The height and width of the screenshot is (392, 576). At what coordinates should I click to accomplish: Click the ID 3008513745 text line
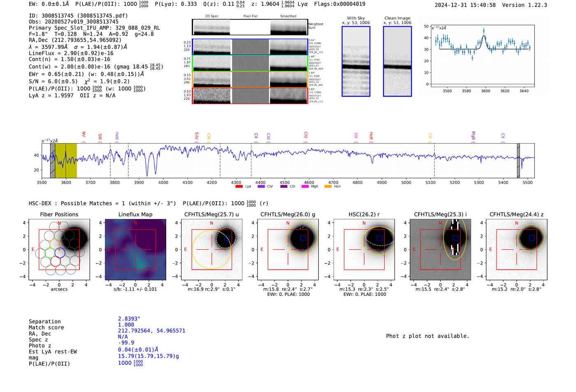[x=78, y=16]
